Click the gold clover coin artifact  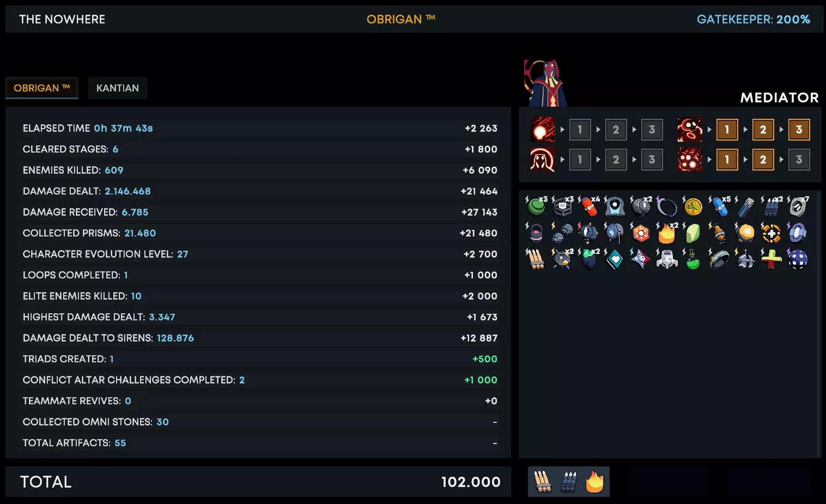pyautogui.click(x=693, y=207)
